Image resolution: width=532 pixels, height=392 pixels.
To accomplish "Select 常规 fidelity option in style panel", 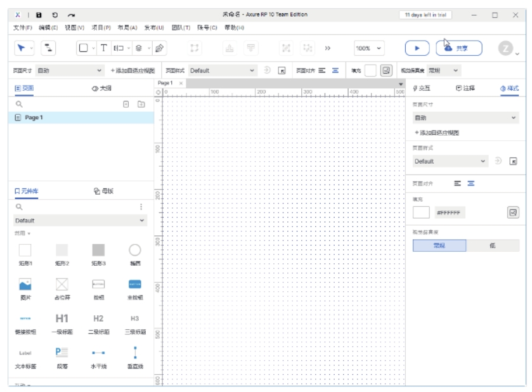I will tap(439, 245).
